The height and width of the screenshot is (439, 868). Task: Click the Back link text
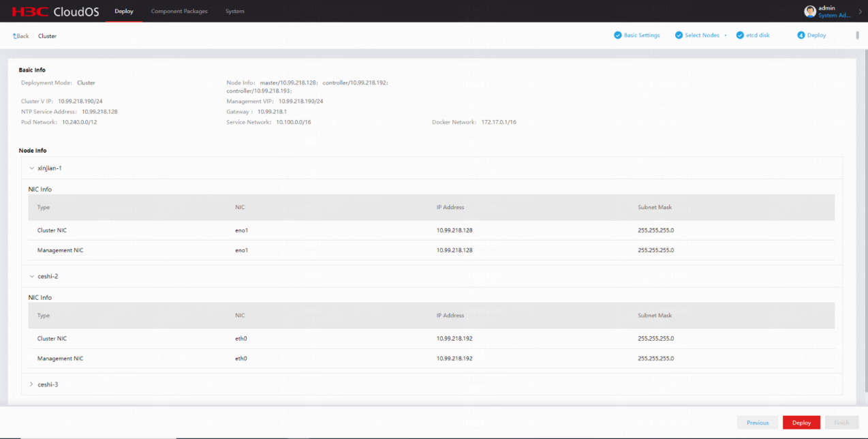pos(23,36)
